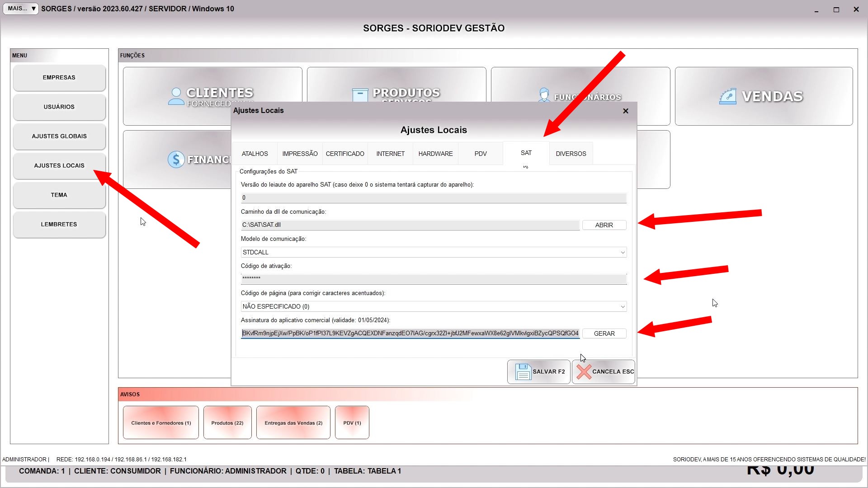Click the Código de ativação field
868x488 pixels.
tap(434, 279)
